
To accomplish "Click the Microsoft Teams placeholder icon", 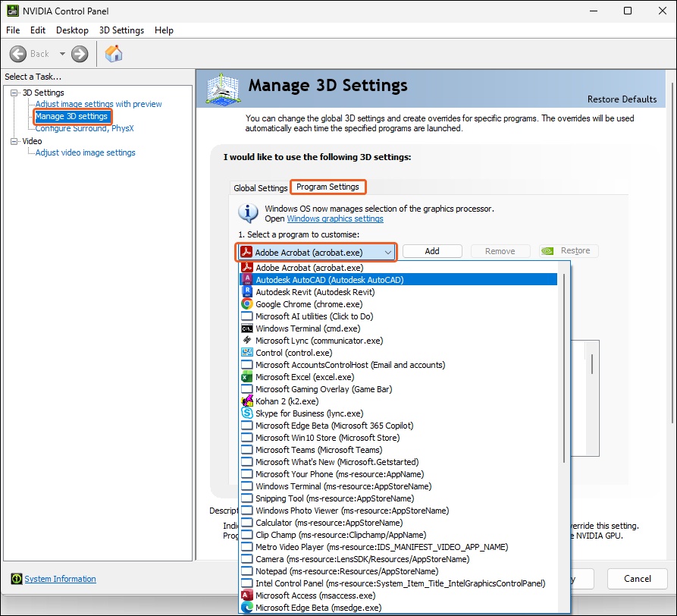I will 247,450.
